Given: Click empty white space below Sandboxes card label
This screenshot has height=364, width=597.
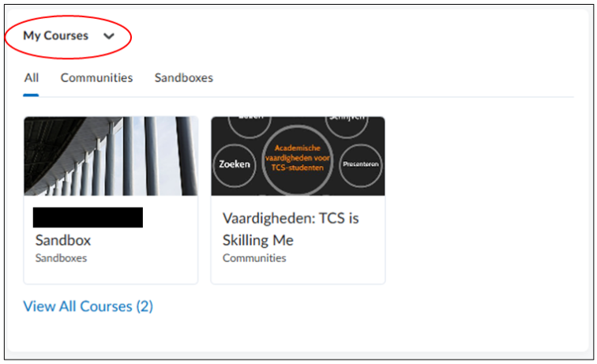Looking at the screenshot, I should point(111,274).
